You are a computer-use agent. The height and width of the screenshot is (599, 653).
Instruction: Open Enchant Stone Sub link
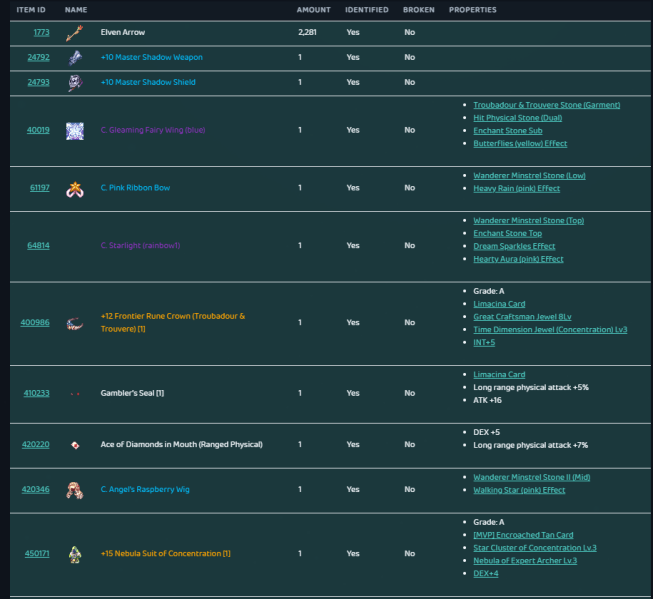(508, 131)
